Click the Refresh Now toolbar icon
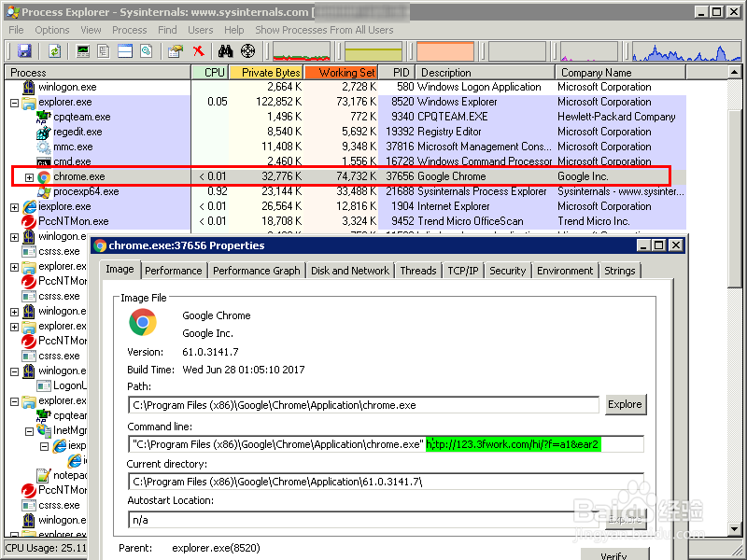The image size is (747, 560). 55,50
